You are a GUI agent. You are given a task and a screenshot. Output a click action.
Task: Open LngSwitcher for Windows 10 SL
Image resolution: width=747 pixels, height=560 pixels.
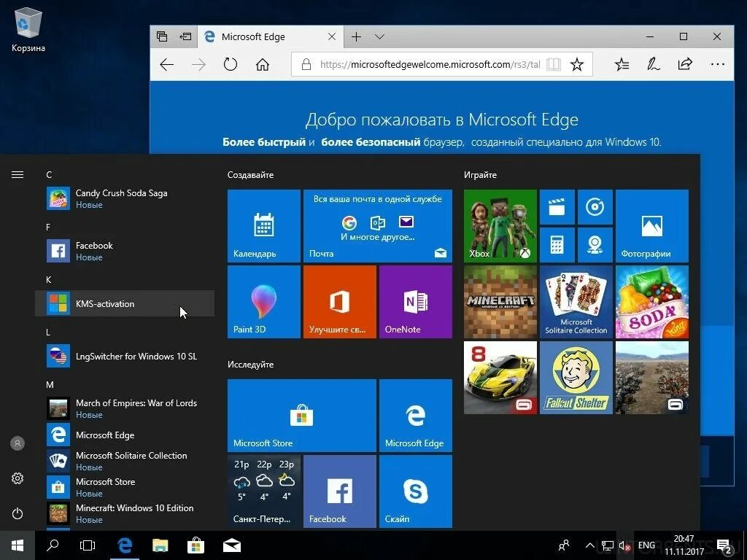125,356
